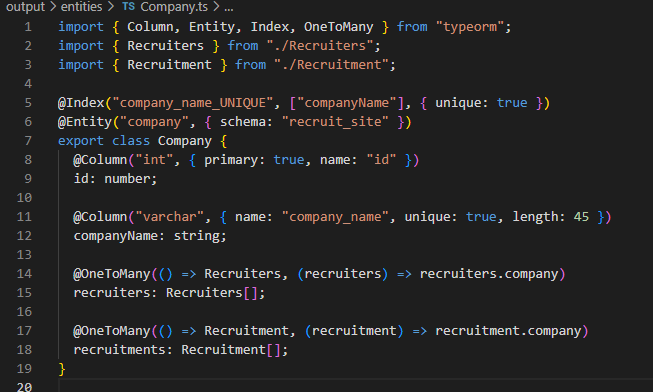
Task: Click the 'Company.ts' breadcrumb file name
Action: [x=174, y=7]
